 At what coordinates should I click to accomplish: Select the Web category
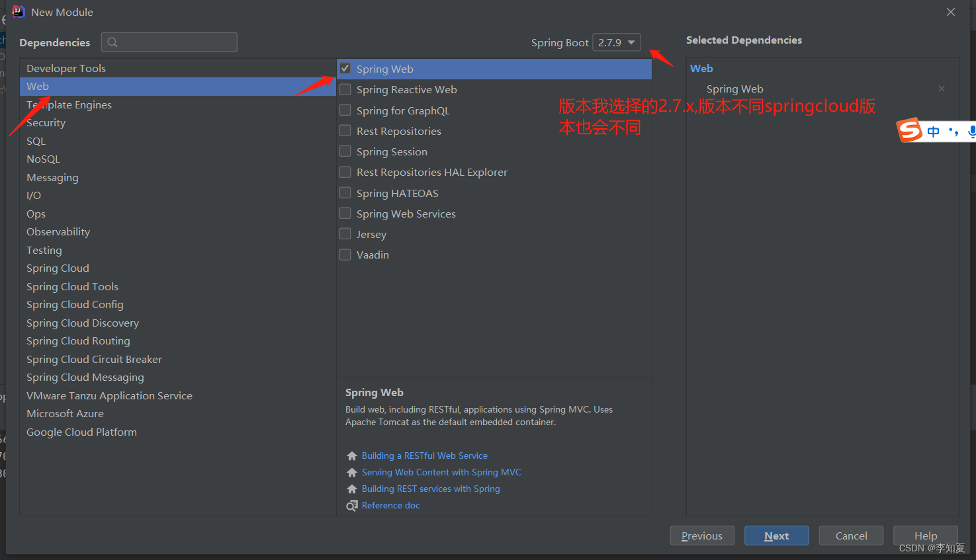click(x=178, y=87)
